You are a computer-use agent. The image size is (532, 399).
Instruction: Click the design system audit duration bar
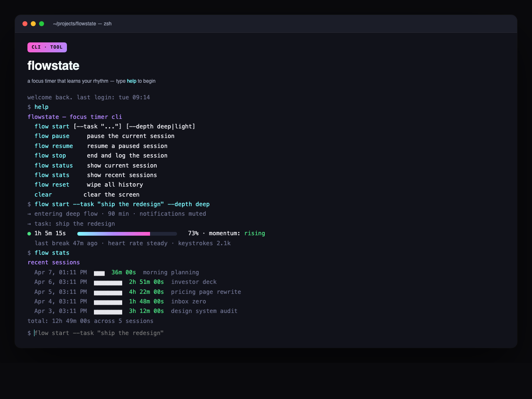(108, 312)
